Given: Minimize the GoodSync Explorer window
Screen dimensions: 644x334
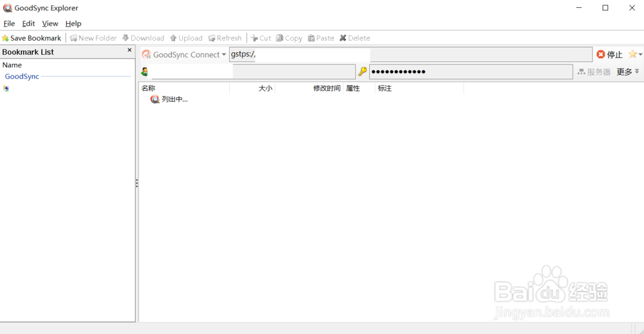Looking at the screenshot, I should 579,8.
